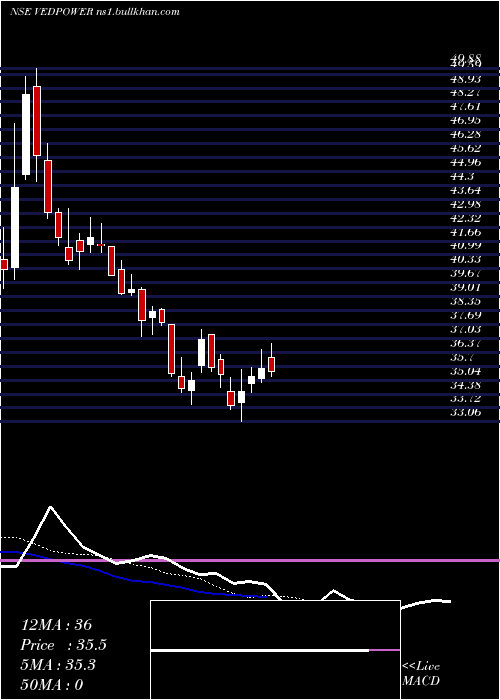The width and height of the screenshot is (500, 700).
Task: Select the 40.99 price level label
Action: click(466, 246)
